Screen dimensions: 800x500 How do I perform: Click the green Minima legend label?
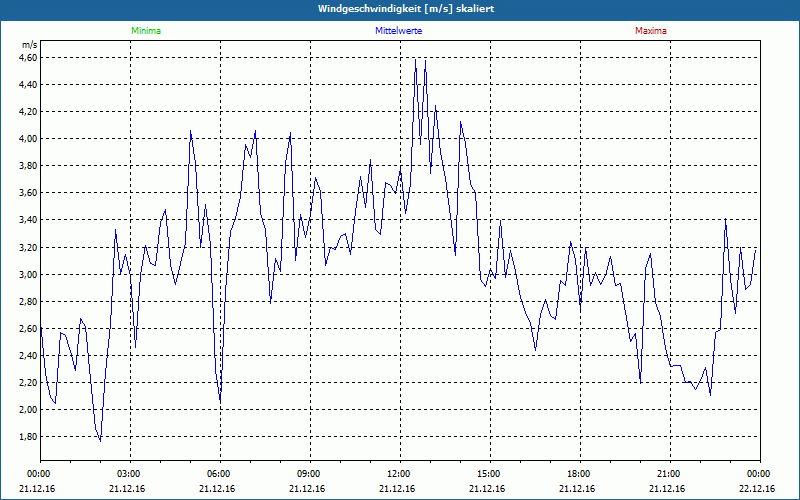pyautogui.click(x=146, y=31)
